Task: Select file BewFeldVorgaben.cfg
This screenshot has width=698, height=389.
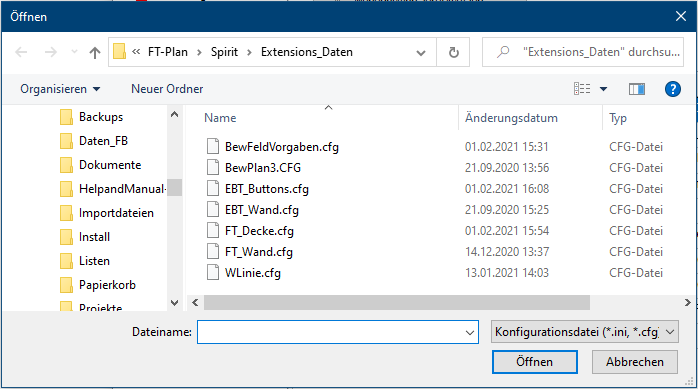Action: (282, 147)
